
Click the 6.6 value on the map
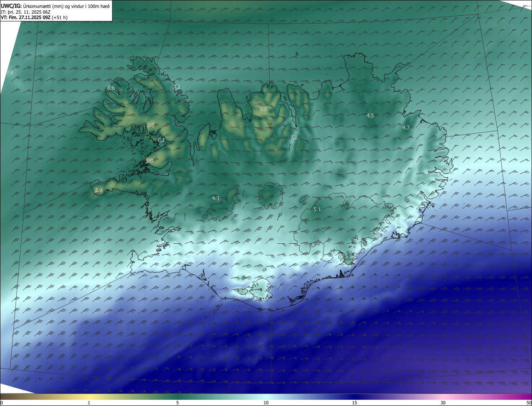point(111,88)
